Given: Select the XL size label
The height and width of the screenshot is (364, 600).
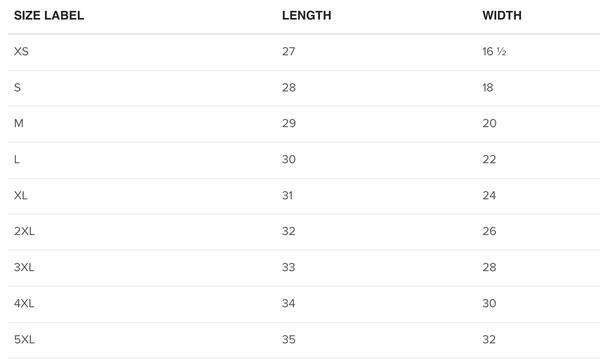Looking at the screenshot, I should point(21,196).
